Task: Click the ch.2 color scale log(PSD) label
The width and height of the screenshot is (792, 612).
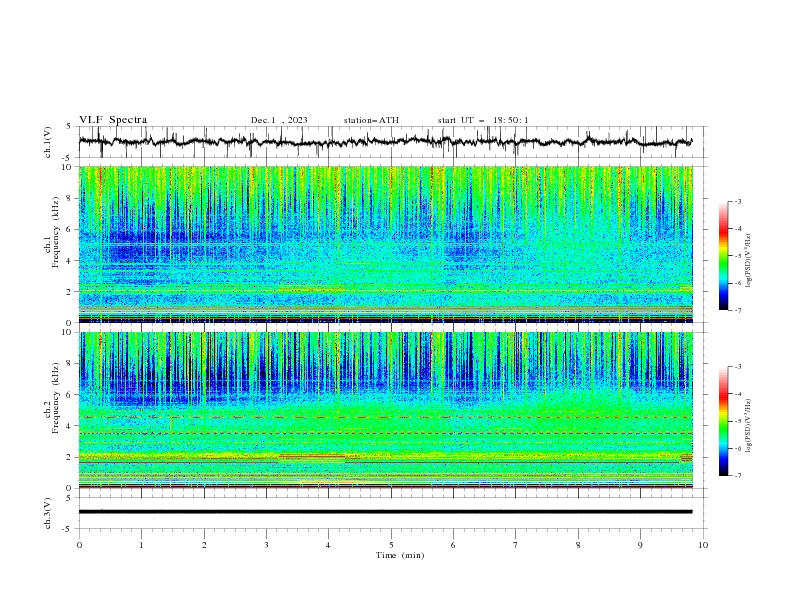Action: pos(749,426)
